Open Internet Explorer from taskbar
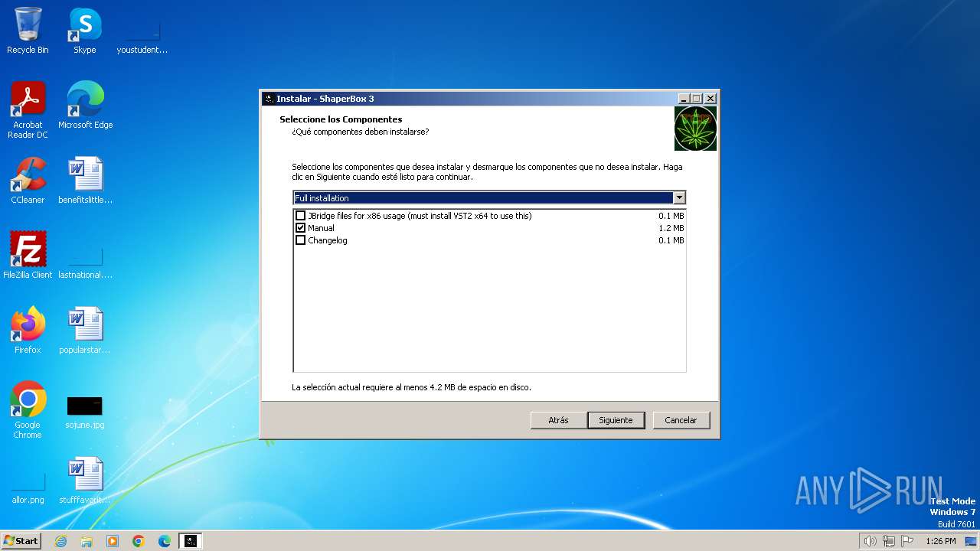The height and width of the screenshot is (551, 980). coord(60,541)
